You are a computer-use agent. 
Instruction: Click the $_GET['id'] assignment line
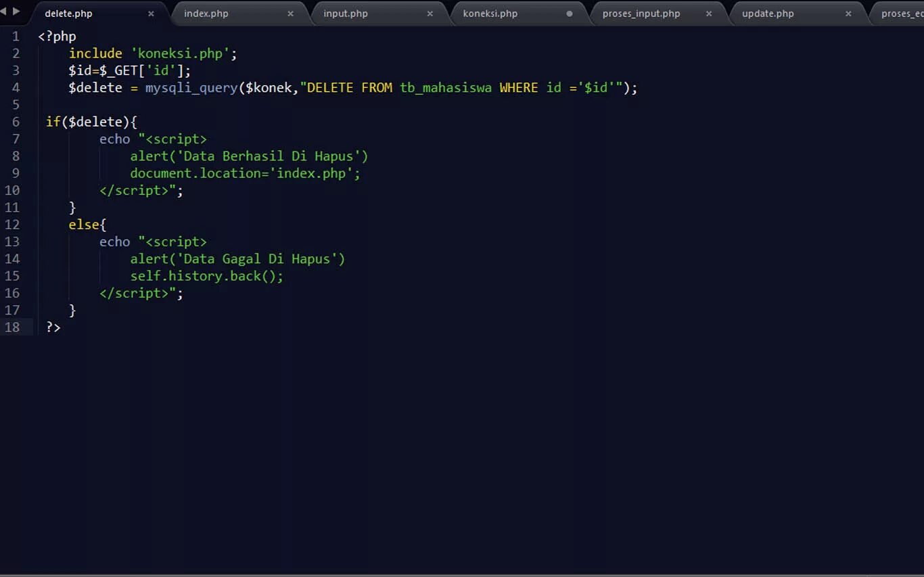(x=130, y=70)
